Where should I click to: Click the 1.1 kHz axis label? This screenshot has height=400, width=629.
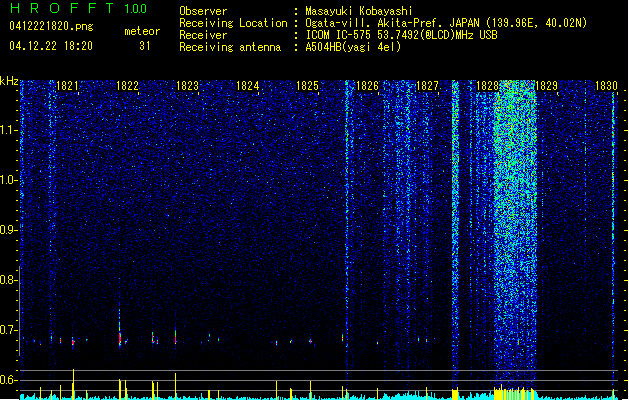pyautogui.click(x=9, y=130)
